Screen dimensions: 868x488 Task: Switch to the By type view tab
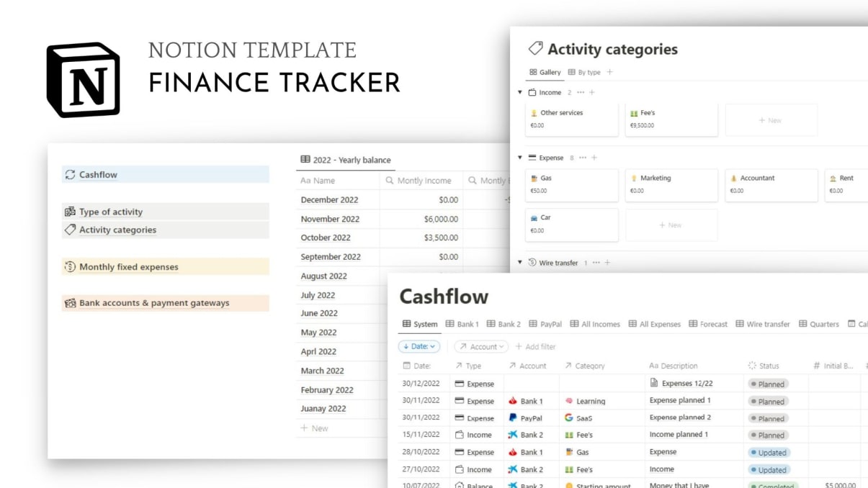tap(584, 72)
